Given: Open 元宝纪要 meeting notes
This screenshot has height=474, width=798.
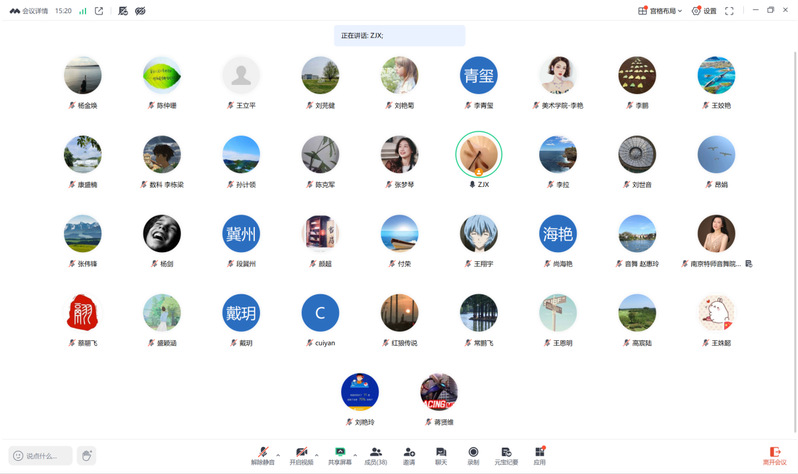Looking at the screenshot, I should 506,455.
